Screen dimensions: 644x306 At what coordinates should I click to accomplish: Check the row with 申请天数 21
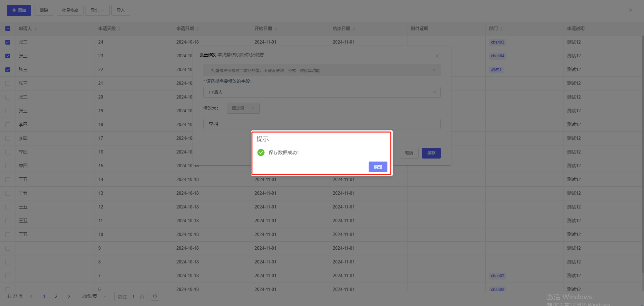tap(8, 83)
